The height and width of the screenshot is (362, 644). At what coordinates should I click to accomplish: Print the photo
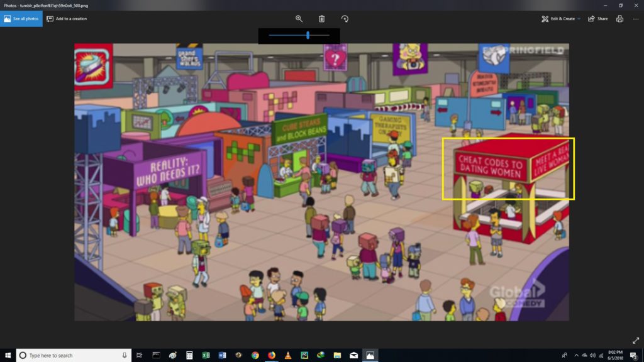click(619, 19)
